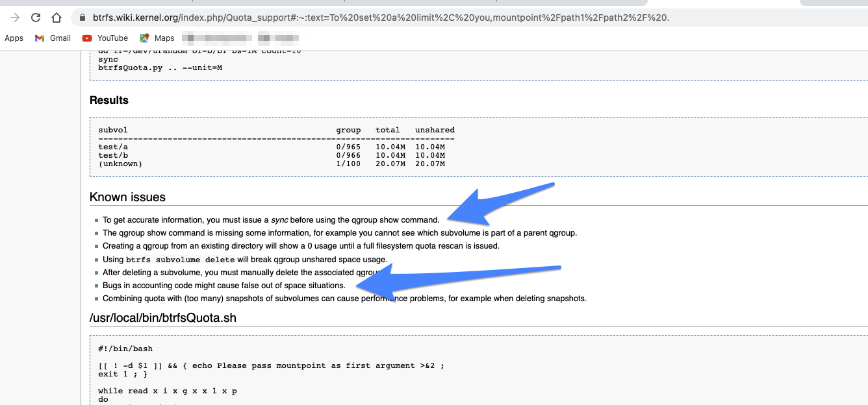Click the 'exit 1 ; }' script line

coord(123,374)
